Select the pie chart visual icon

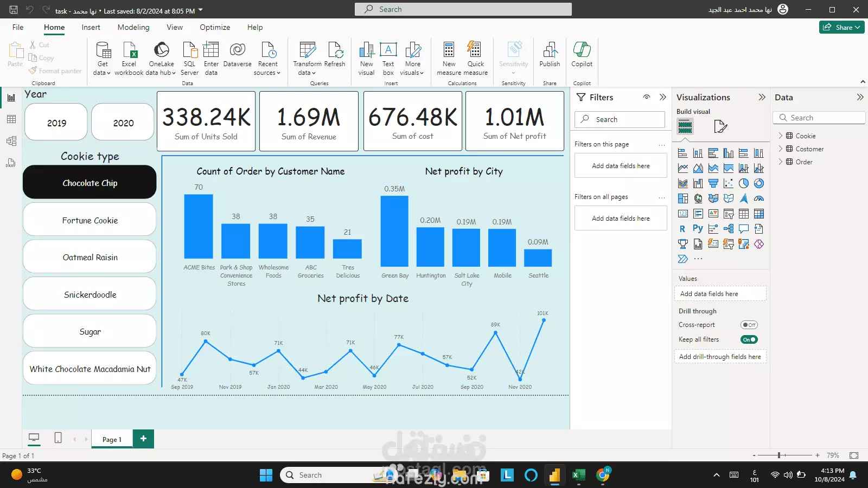(x=744, y=183)
